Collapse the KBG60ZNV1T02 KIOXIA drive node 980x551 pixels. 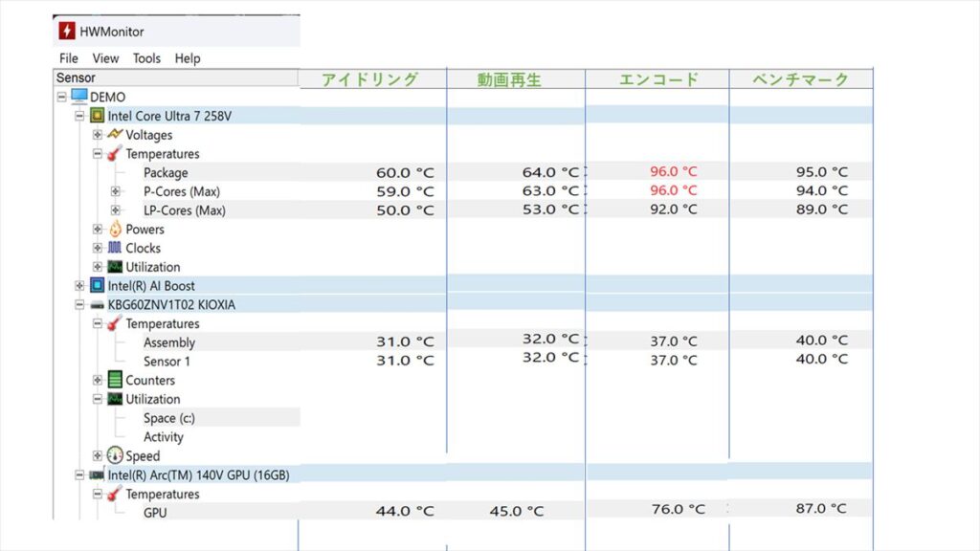pos(79,304)
